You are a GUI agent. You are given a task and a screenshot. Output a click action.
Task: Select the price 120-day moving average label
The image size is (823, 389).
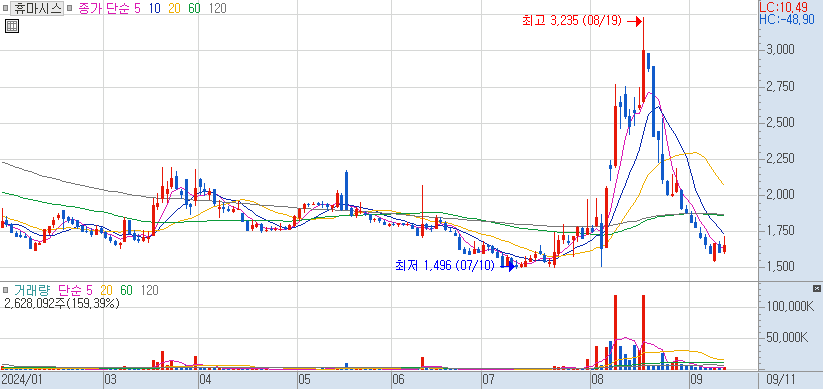click(217, 9)
